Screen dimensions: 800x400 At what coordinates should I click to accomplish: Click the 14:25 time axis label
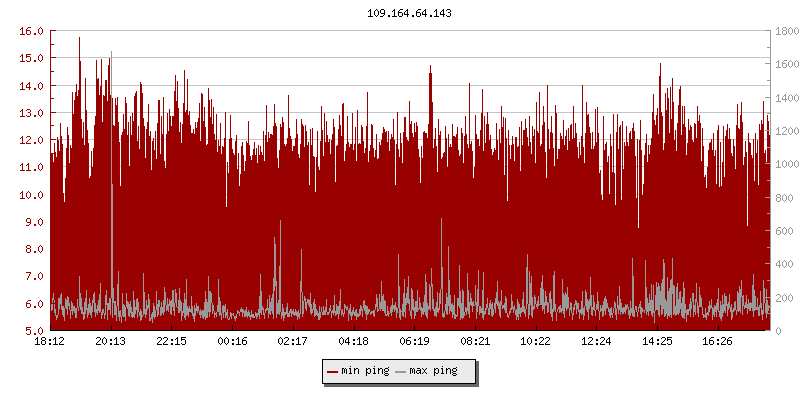click(x=657, y=341)
